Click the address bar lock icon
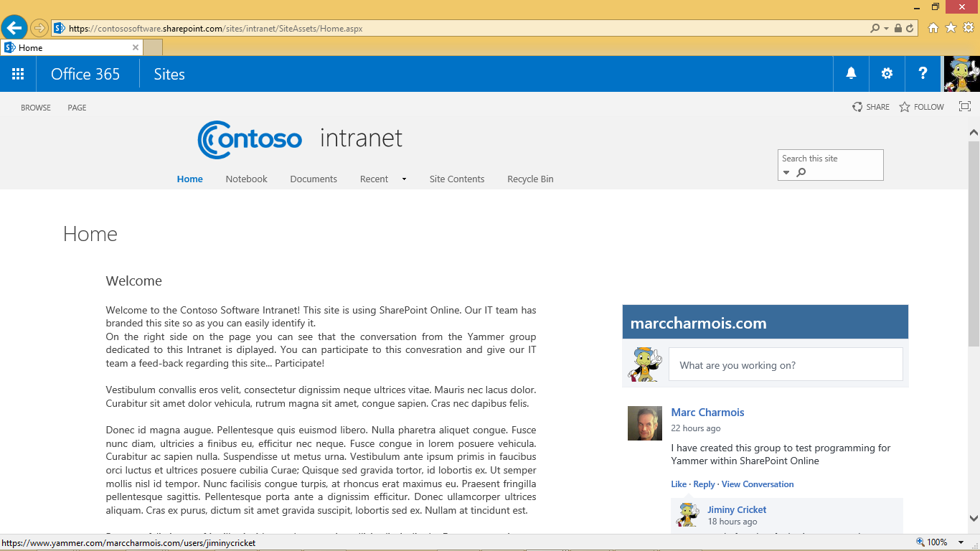Screen dimensions: 980x551 pos(898,29)
